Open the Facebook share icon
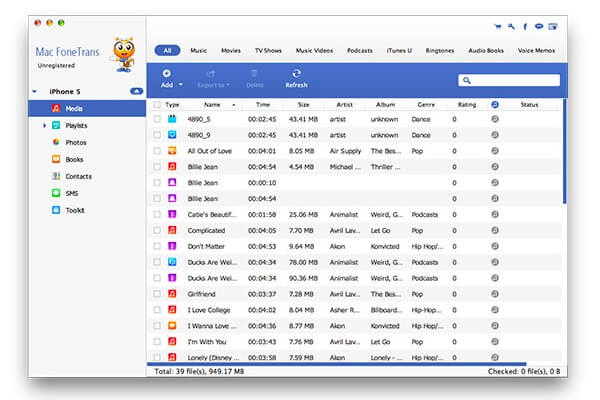The height and width of the screenshot is (400, 600). [x=524, y=27]
